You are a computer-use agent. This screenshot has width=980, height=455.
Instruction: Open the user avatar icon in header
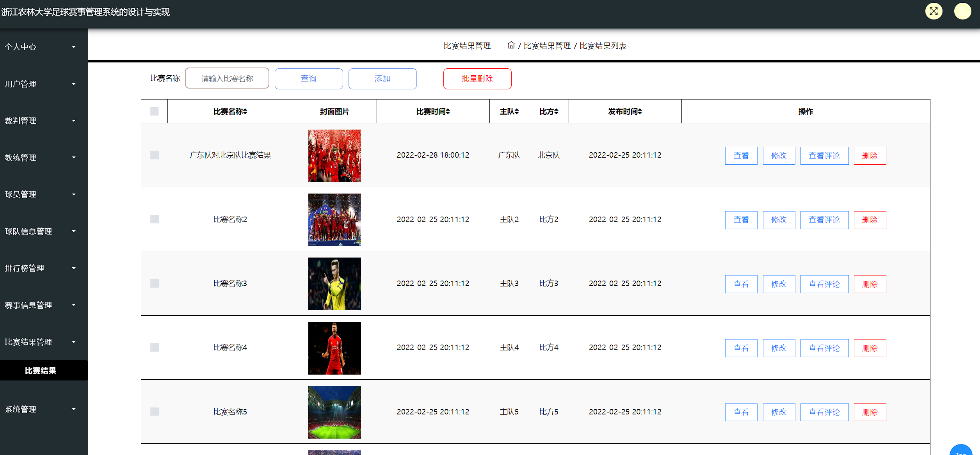pyautogui.click(x=962, y=11)
